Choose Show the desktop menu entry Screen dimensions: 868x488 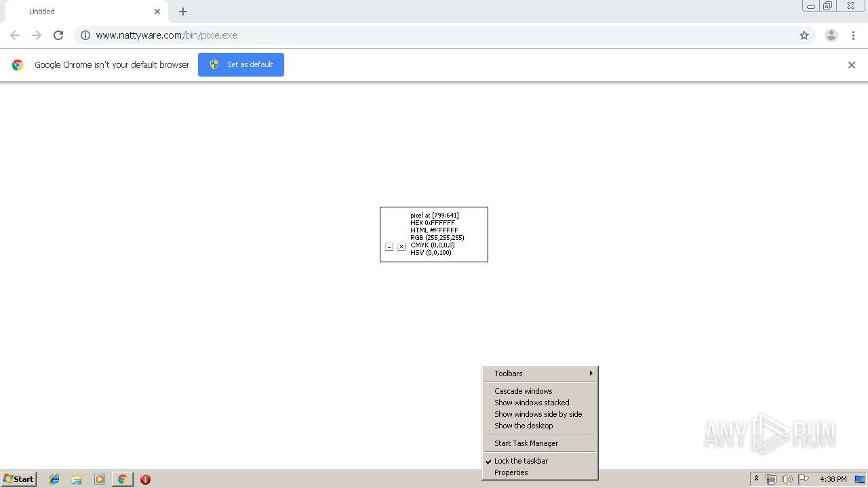[x=540, y=426]
